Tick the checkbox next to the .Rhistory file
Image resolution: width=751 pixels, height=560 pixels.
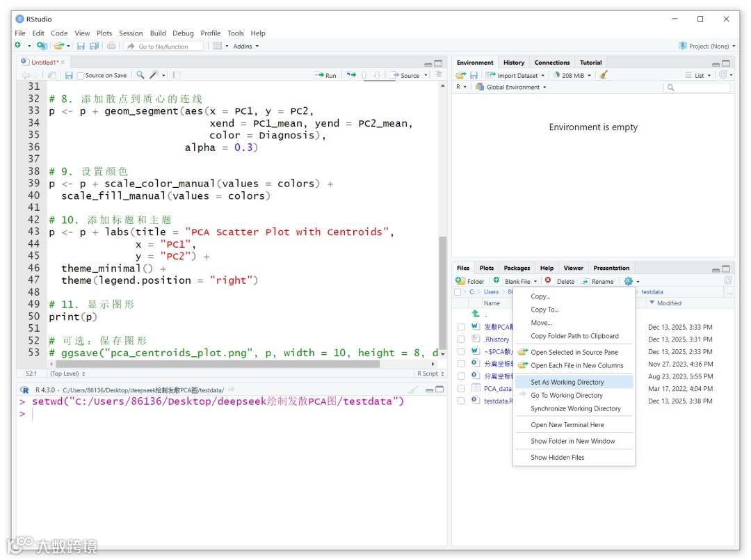[461, 339]
